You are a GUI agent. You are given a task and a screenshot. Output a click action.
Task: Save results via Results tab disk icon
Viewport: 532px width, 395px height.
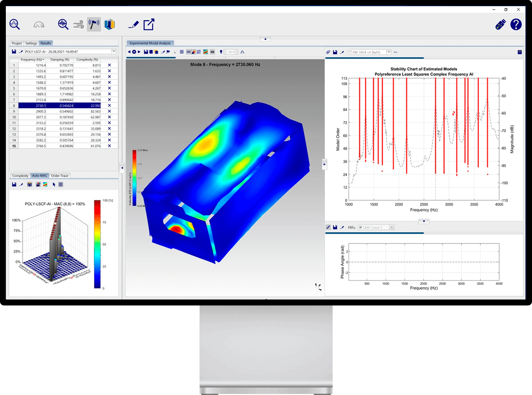coord(14,52)
